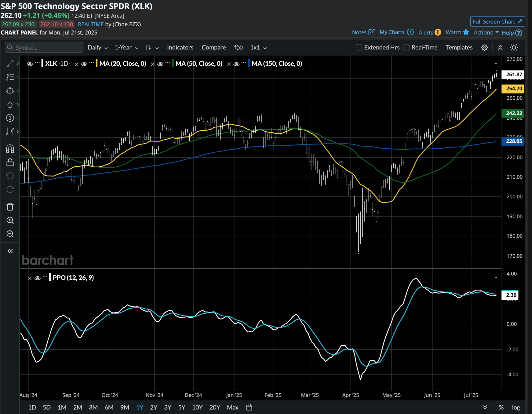
Task: Open the Daily frequency dropdown
Action: [x=97, y=48]
